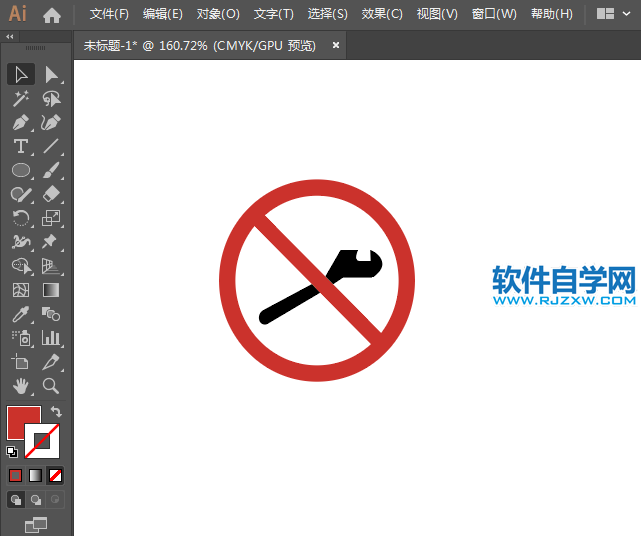Open the arrange documents layout dropdown
Image resolution: width=641 pixels, height=536 pixels.
pyautogui.click(x=613, y=14)
